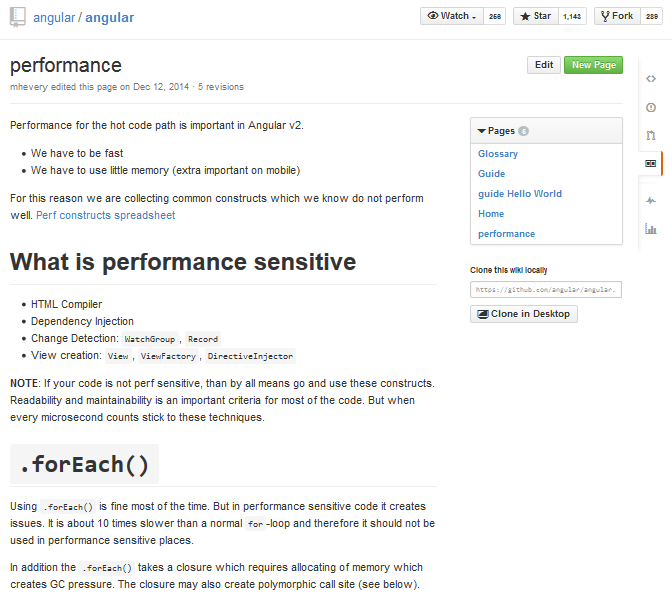Open the Perf constructs spreadsheet link
The width and height of the screenshot is (672, 594).
pyautogui.click(x=105, y=215)
